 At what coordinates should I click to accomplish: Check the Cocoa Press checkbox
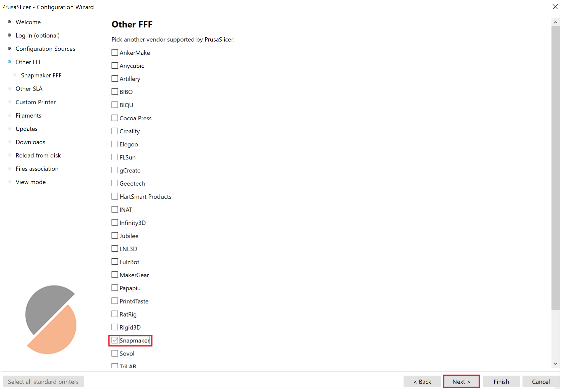click(x=115, y=118)
